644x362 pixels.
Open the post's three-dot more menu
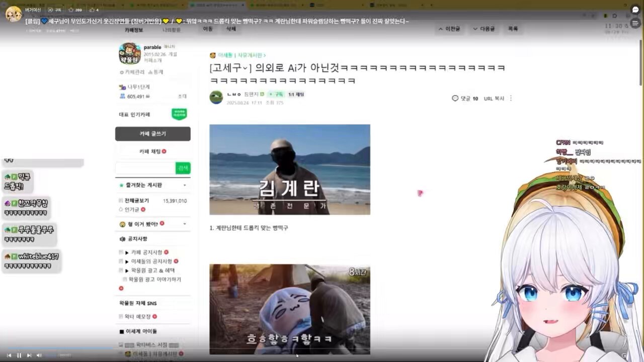[x=511, y=99]
